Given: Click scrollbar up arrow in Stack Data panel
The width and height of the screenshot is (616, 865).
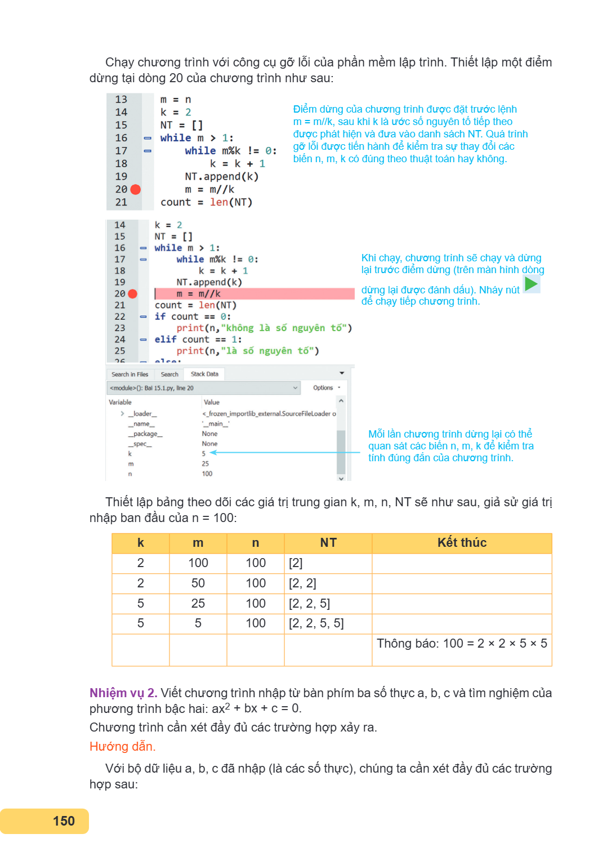Looking at the screenshot, I should pyautogui.click(x=341, y=400).
